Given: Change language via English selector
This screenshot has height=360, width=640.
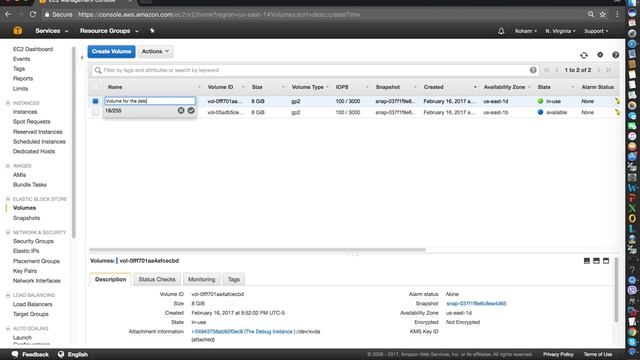Looking at the screenshot, I should (x=73, y=354).
